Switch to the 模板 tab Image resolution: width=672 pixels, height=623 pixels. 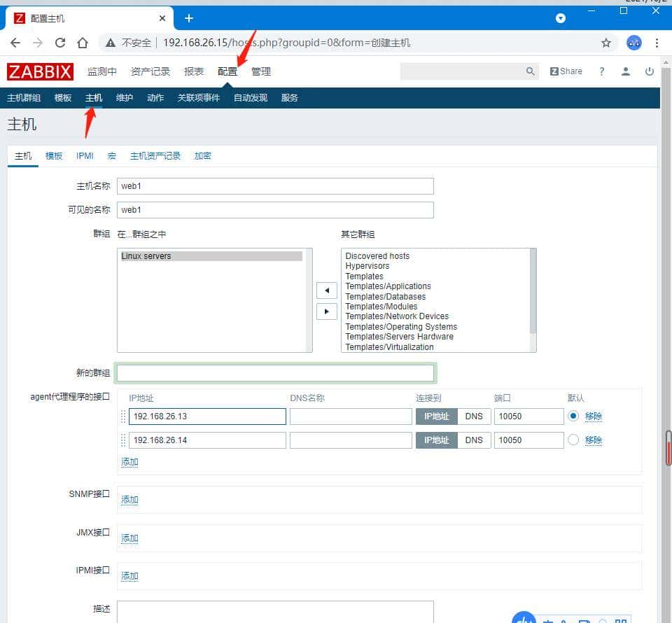(53, 155)
